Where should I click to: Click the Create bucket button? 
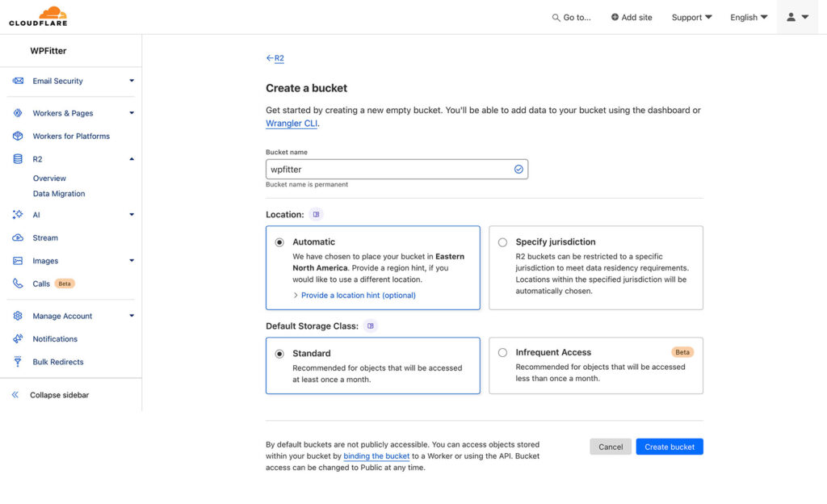point(669,446)
